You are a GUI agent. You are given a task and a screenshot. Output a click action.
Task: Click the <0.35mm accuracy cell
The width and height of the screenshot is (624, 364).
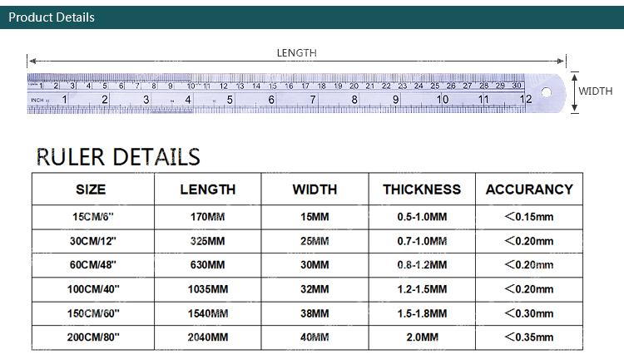529,337
